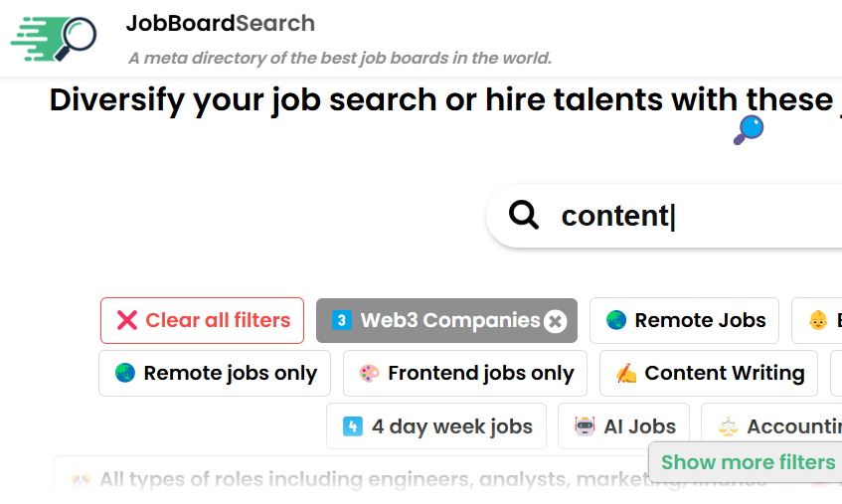This screenshot has height=504, width=842.
Task: Toggle the Web3 Companies filter chip
Action: [x=437, y=321]
